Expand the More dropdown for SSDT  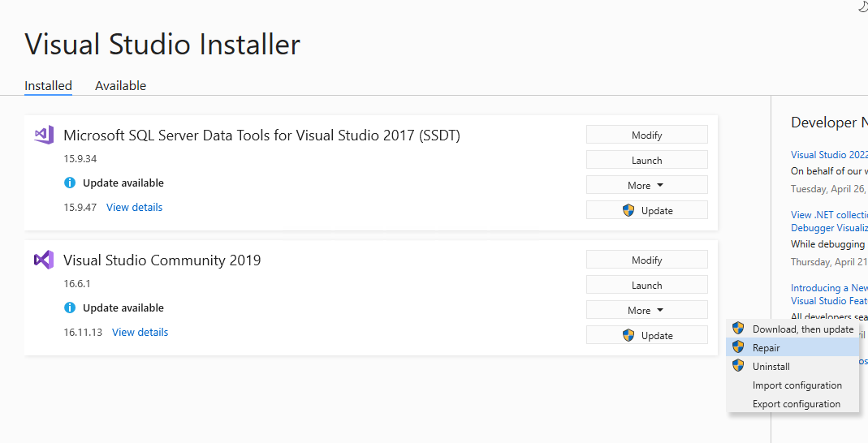pos(646,185)
